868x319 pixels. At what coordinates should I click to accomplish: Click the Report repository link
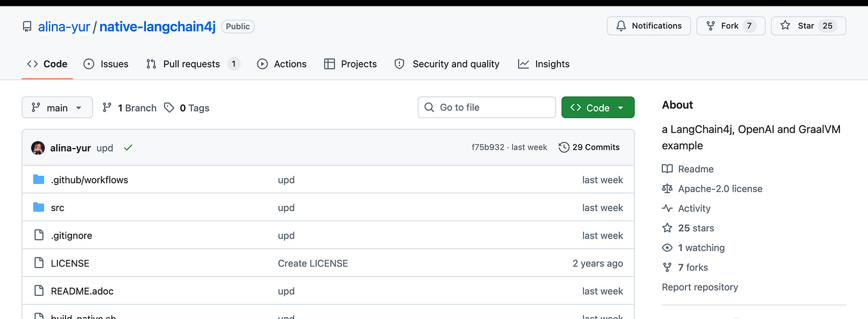pos(700,287)
